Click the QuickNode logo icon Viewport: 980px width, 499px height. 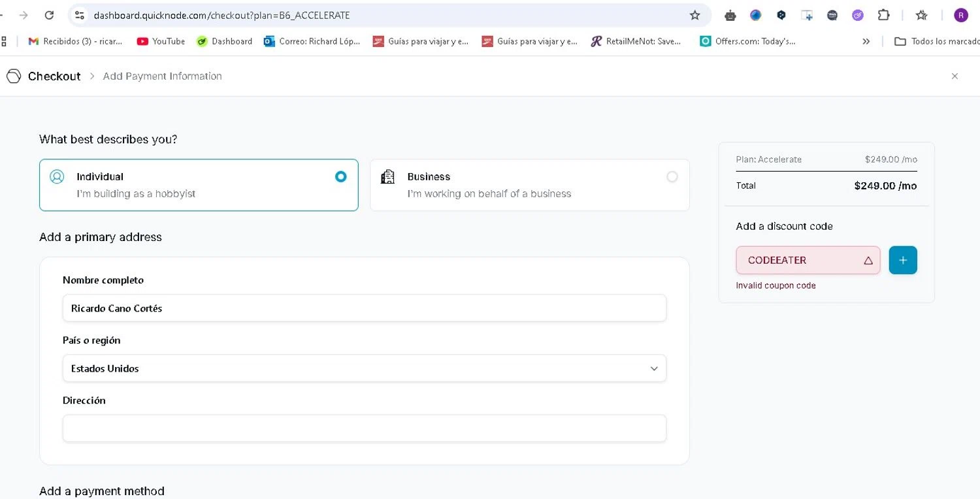point(14,76)
